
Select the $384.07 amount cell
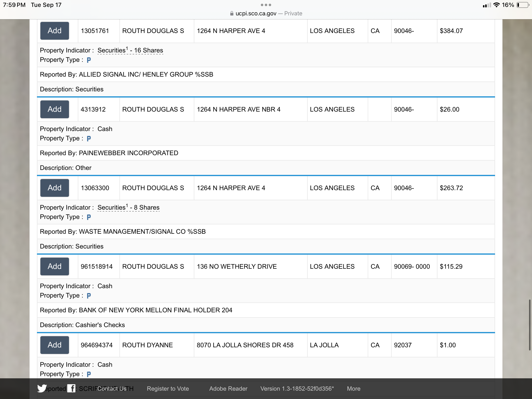point(466,31)
